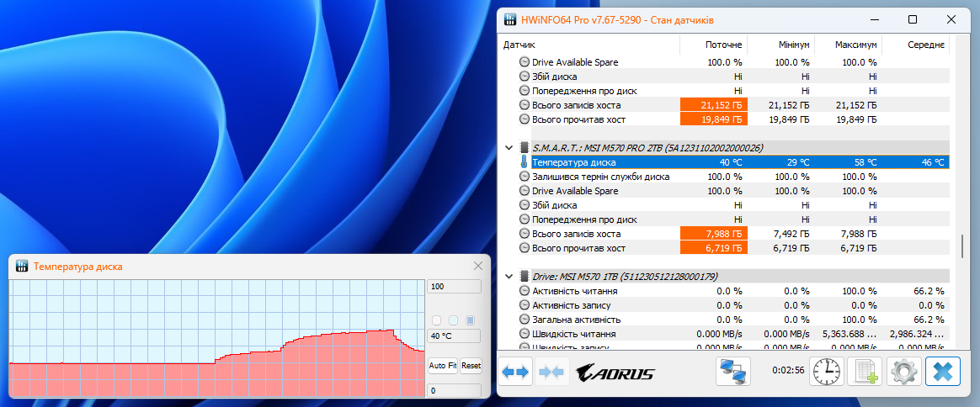The width and height of the screenshot is (980, 407).
Task: Click the Середнє column header
Action: point(916,45)
